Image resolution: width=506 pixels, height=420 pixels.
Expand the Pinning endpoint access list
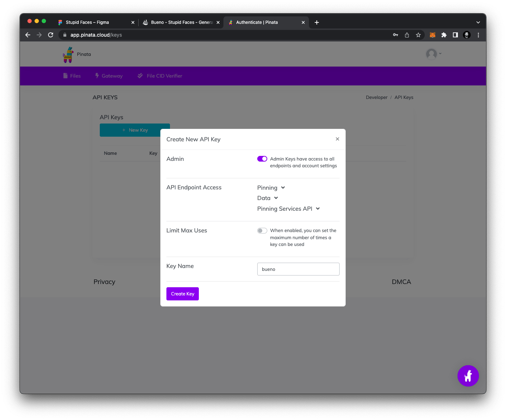tap(271, 188)
